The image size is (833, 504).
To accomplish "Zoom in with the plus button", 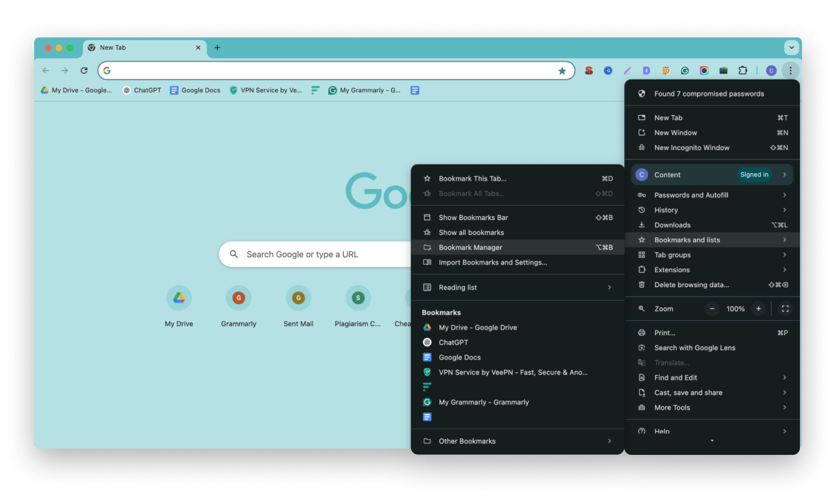I will (x=758, y=309).
